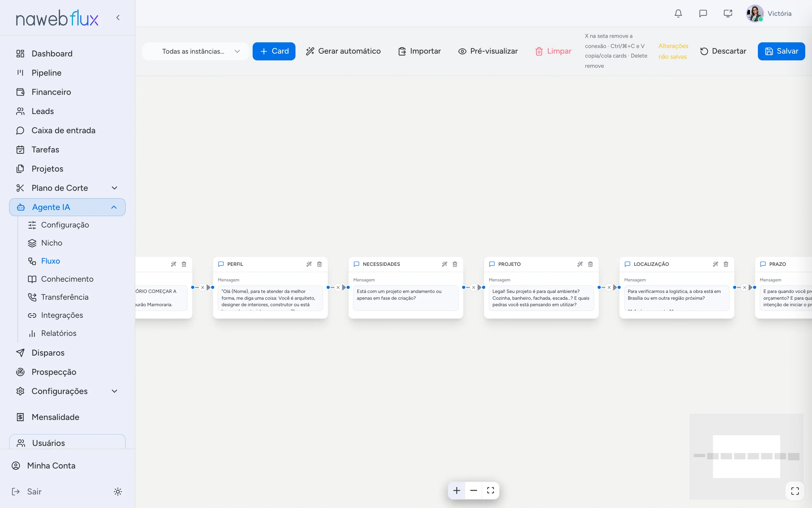The width and height of the screenshot is (812, 508).
Task: Remove connection between NECESSIDADES and PROJETO
Action: click(474, 288)
